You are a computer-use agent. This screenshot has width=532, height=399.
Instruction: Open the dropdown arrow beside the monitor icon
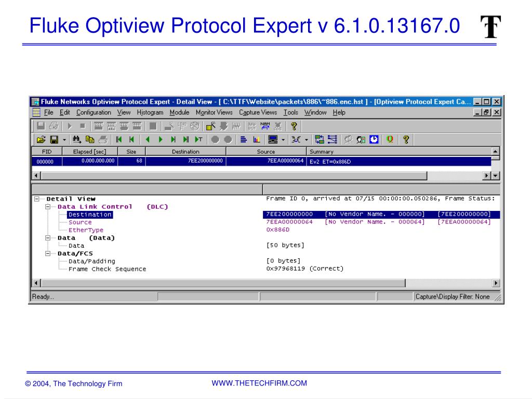coord(283,140)
